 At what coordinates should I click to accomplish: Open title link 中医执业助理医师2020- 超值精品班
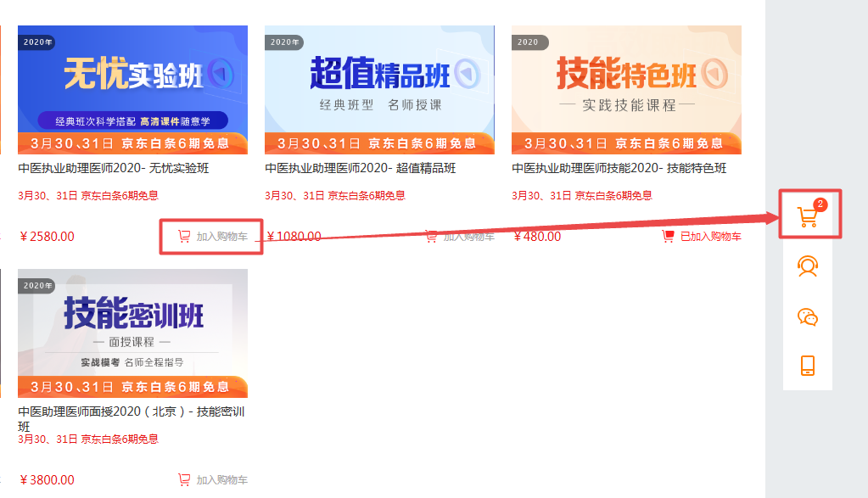361,168
